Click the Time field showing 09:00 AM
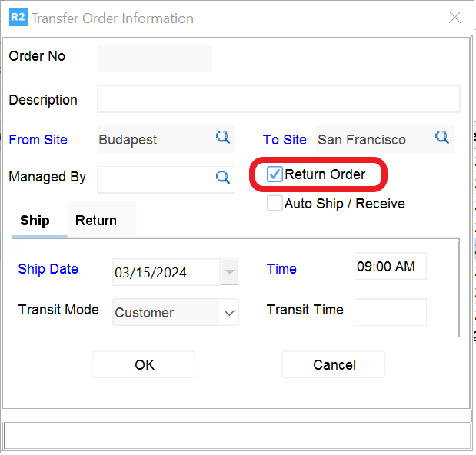This screenshot has height=455, width=476. pos(390,267)
